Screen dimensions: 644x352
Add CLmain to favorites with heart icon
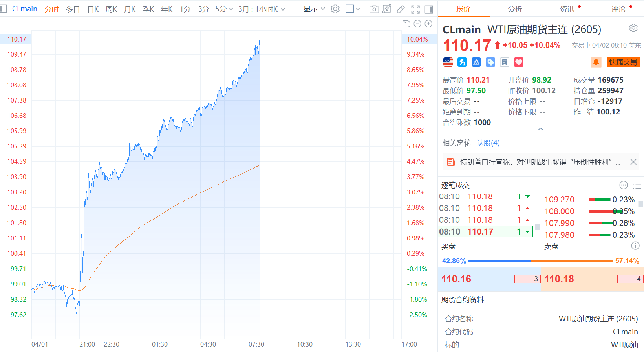click(x=519, y=62)
